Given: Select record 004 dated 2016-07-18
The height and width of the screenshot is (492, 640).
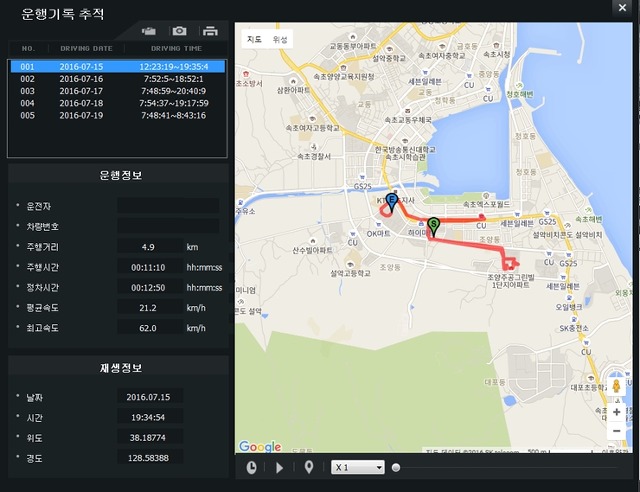Looking at the screenshot, I should pos(118,103).
